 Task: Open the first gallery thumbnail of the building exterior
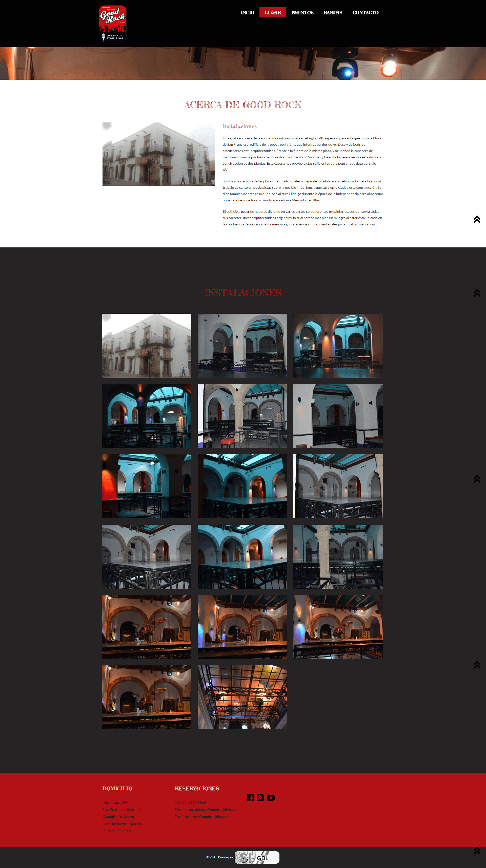point(147,345)
